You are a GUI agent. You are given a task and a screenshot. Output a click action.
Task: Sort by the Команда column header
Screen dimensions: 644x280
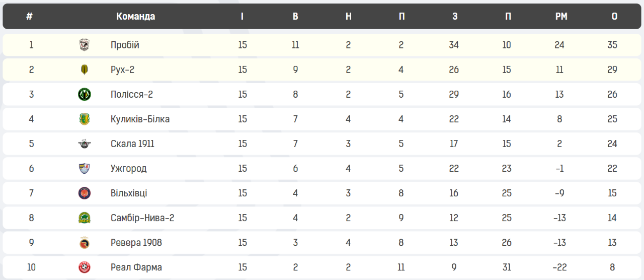(136, 16)
